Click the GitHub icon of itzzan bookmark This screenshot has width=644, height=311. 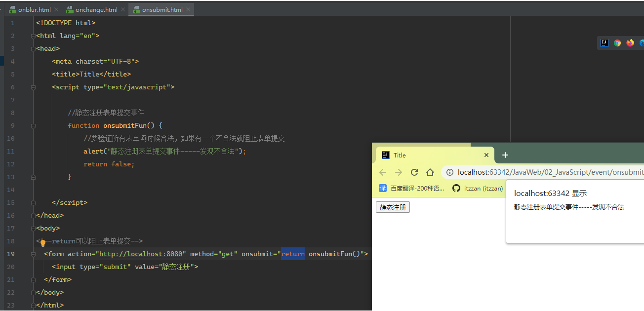[x=456, y=188]
